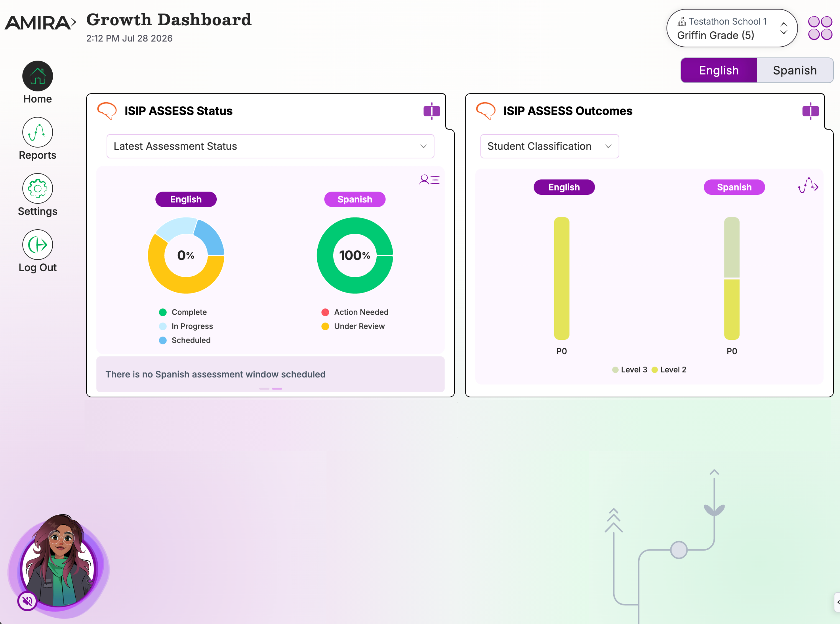
Task: Click the Spanish pill in Status card
Action: point(355,199)
